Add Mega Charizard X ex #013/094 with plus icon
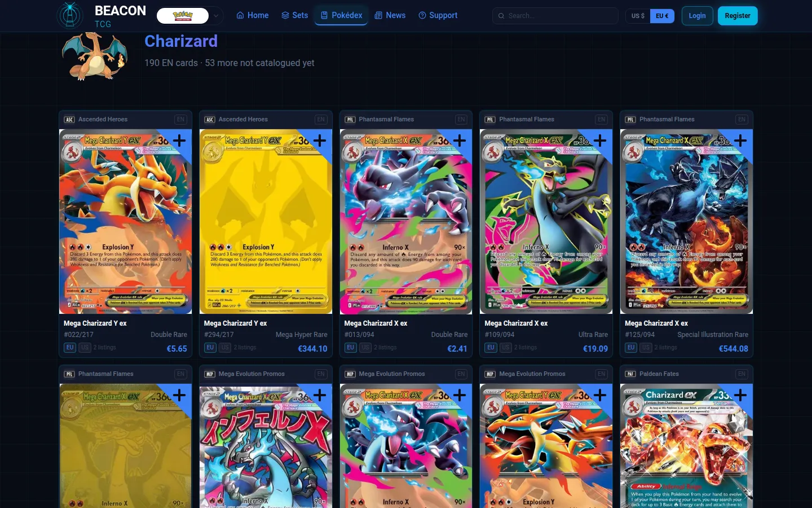The image size is (812, 508). [460, 141]
